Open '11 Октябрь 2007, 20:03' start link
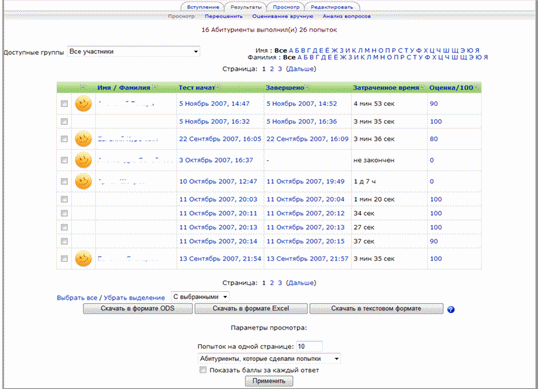 (218, 199)
